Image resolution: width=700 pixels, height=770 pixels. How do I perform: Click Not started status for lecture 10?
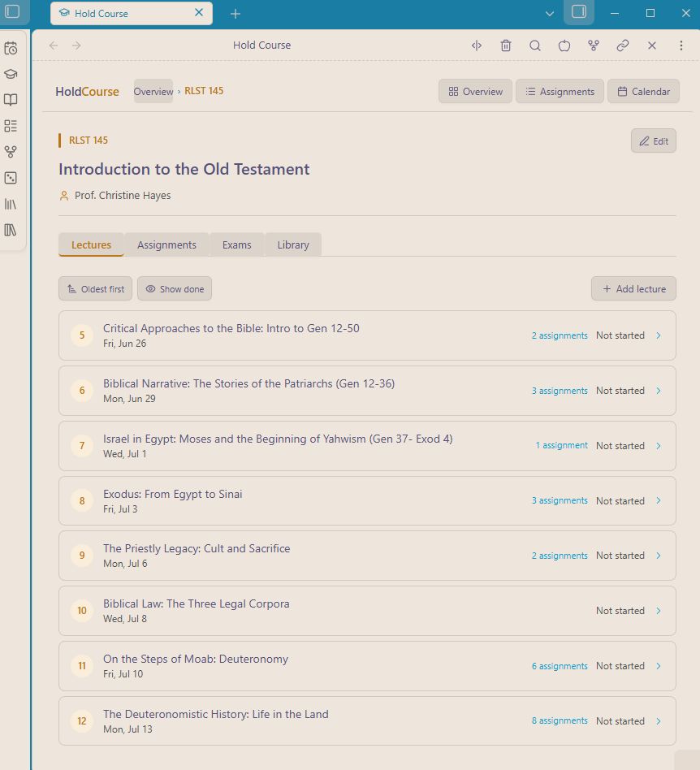[x=620, y=611]
